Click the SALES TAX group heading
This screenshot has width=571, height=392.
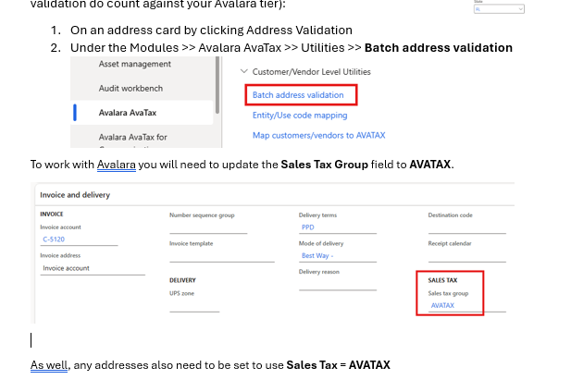(442, 280)
